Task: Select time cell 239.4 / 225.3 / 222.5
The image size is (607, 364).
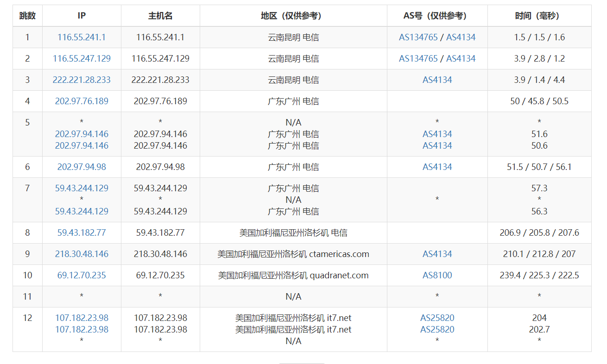Action: click(x=539, y=276)
